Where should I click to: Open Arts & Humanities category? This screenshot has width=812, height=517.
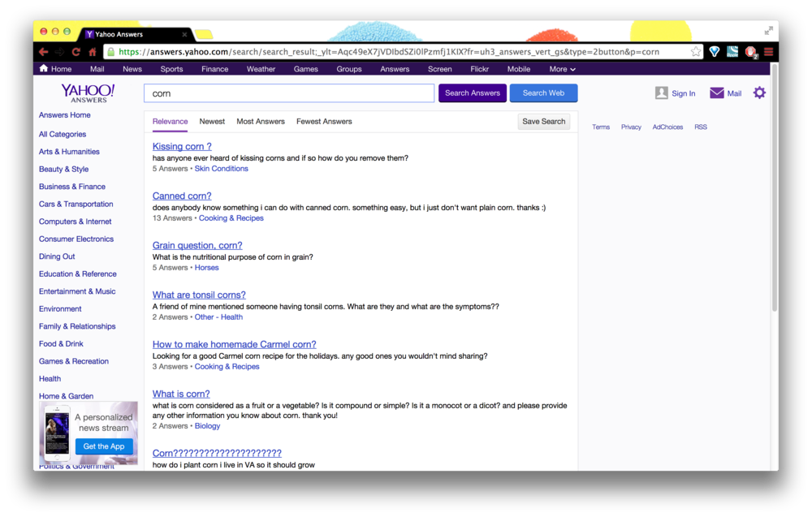coord(69,152)
